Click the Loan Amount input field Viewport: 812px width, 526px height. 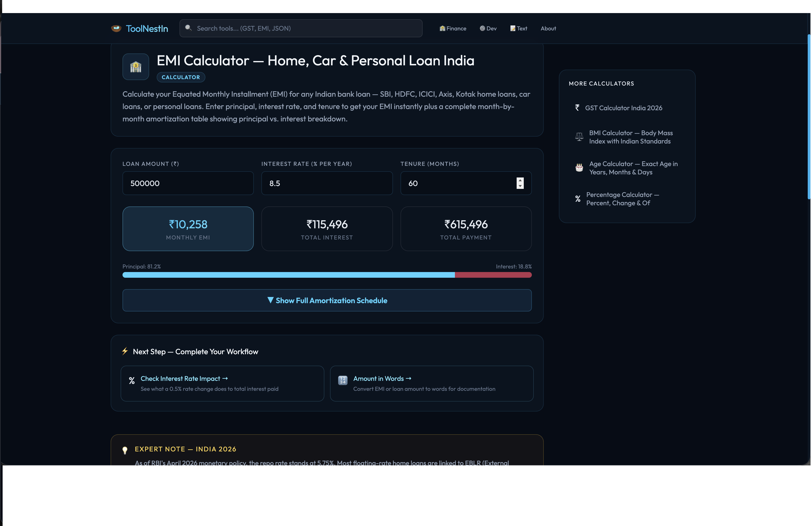(188, 184)
